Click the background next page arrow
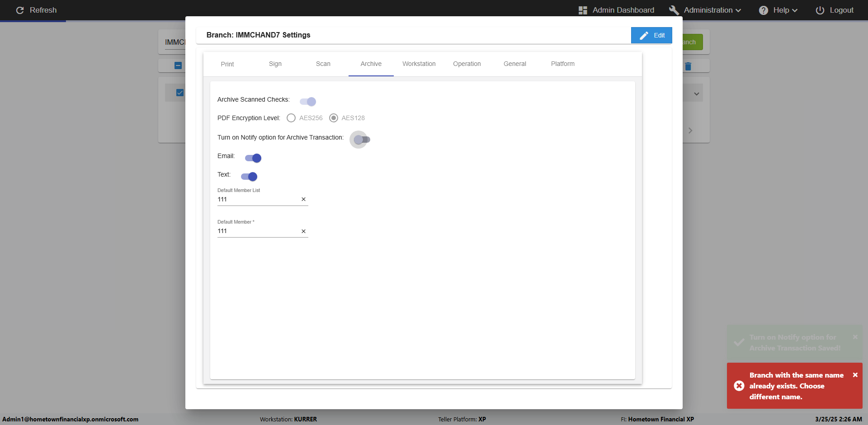 tap(690, 131)
